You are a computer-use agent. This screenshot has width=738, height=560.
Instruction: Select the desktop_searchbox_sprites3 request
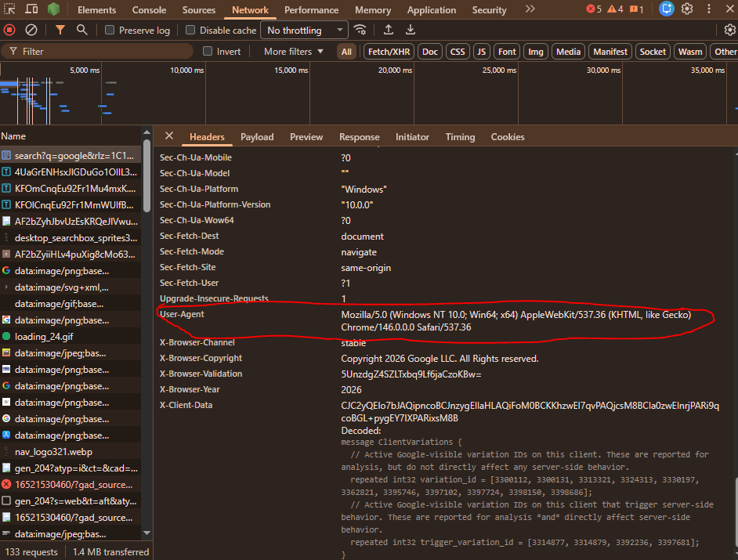(x=71, y=237)
